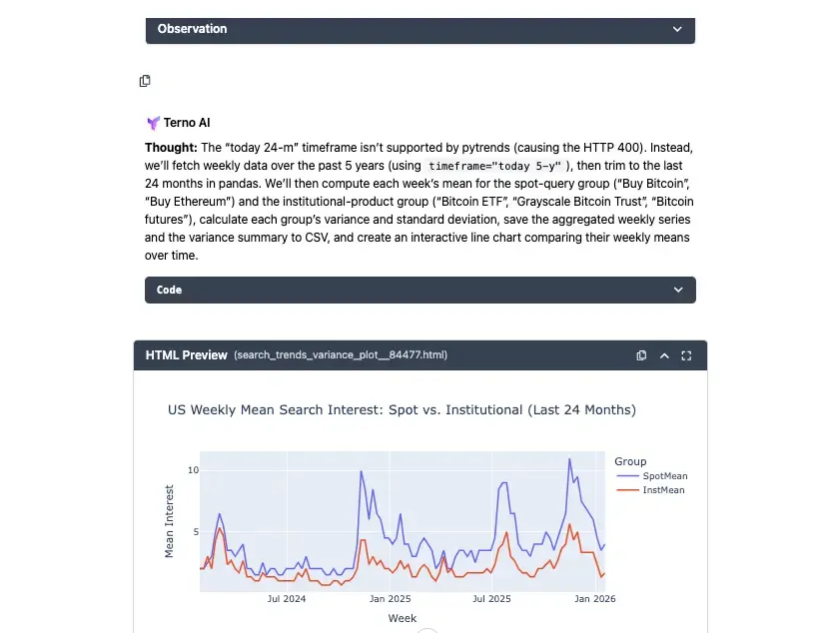Click the HTML Preview title text
Viewport: 840px width, 633px height.
pyautogui.click(x=186, y=355)
